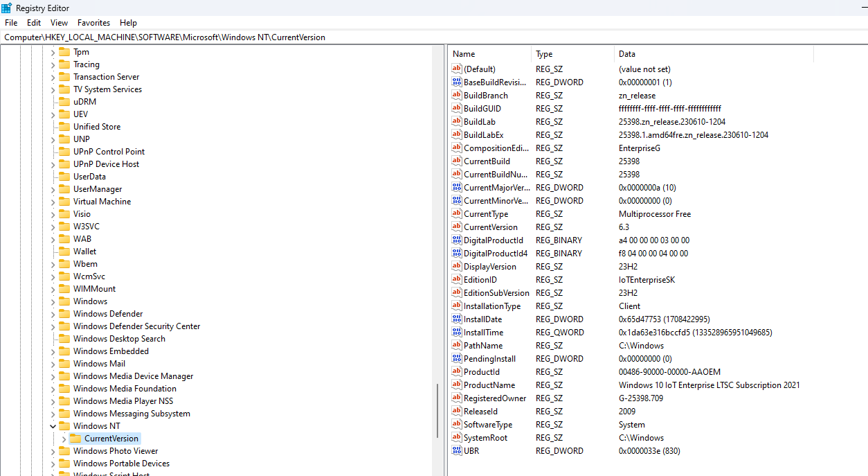The image size is (868, 476).
Task: Collapse the Windows NT key
Action: [x=53, y=426]
